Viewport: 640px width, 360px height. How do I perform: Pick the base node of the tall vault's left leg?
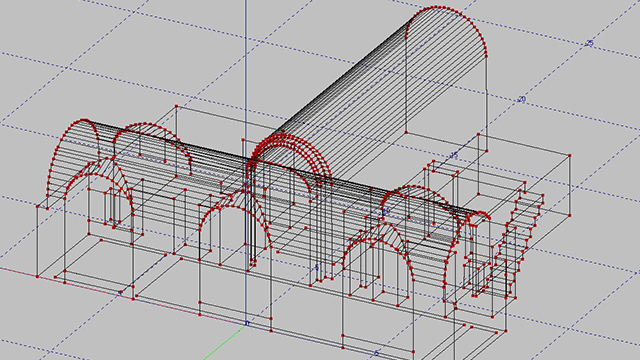click(x=406, y=132)
